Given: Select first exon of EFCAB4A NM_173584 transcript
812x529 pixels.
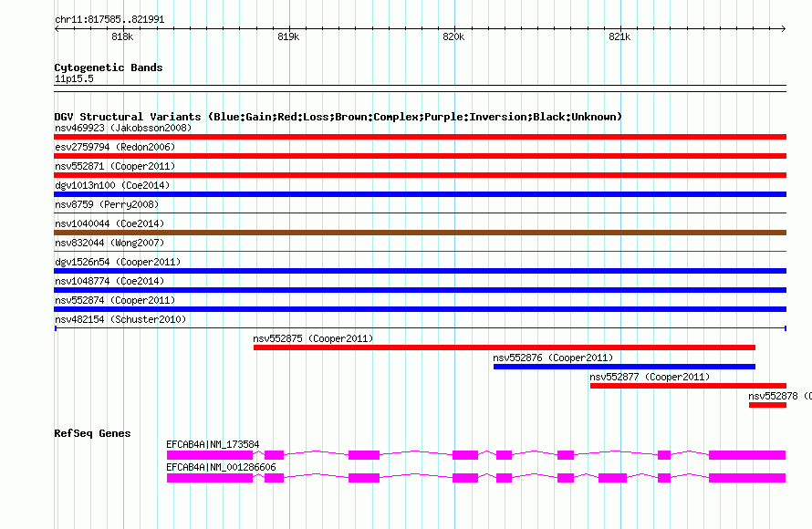Looking at the screenshot, I should pyautogui.click(x=210, y=455).
